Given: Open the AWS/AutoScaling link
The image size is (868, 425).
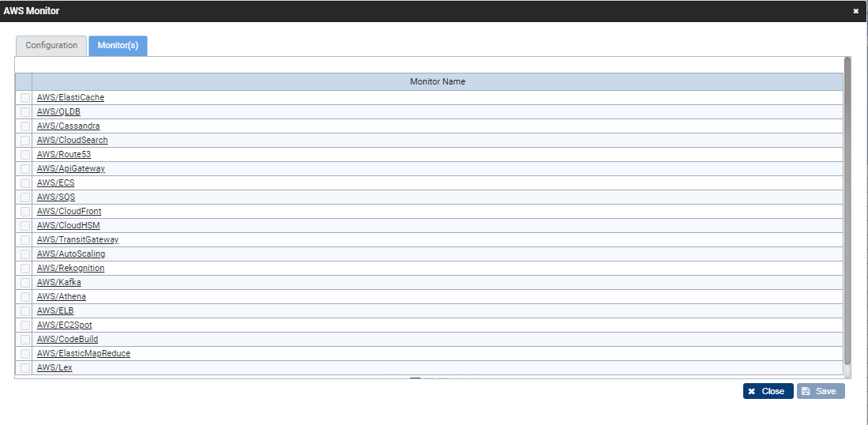Looking at the screenshot, I should point(71,254).
